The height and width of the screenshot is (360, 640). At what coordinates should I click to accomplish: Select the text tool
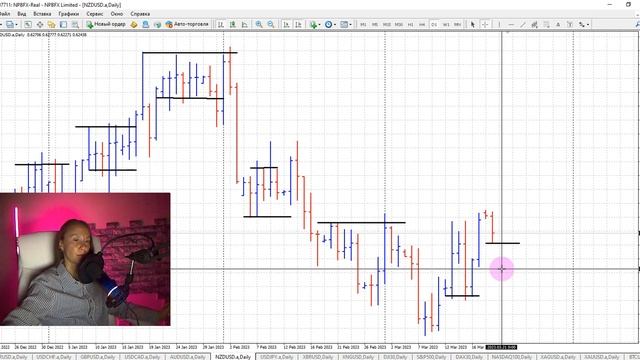pos(558,24)
